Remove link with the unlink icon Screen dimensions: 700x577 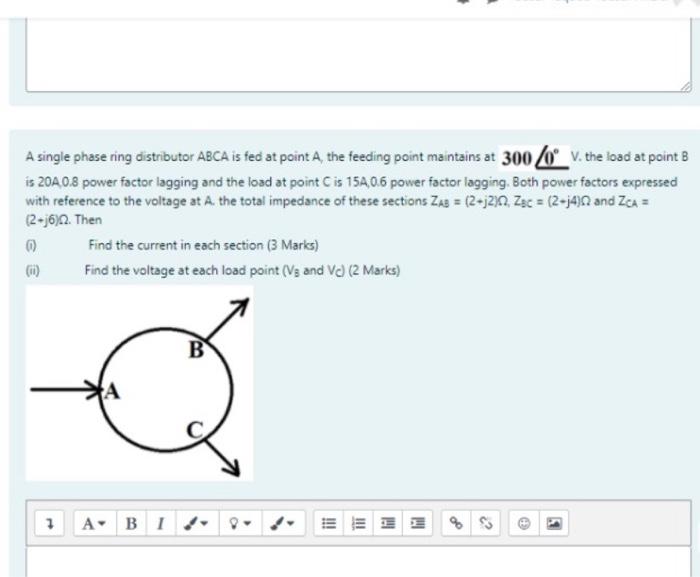[x=485, y=523]
